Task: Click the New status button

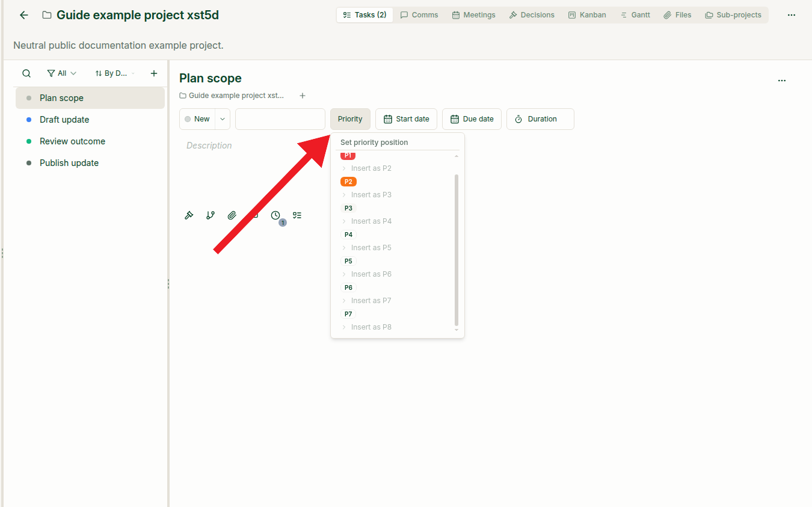Action: pos(197,119)
